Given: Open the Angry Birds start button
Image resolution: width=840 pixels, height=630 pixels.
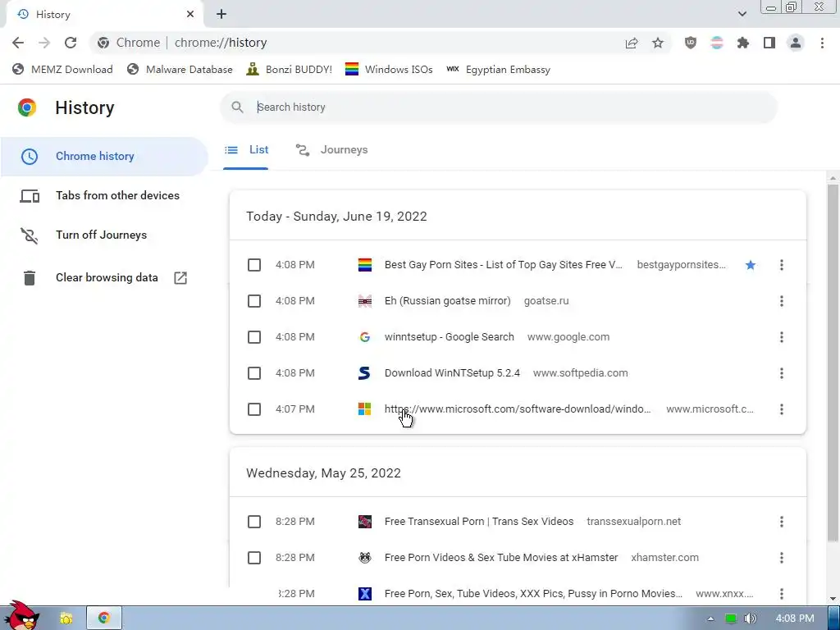Looking at the screenshot, I should 21,615.
